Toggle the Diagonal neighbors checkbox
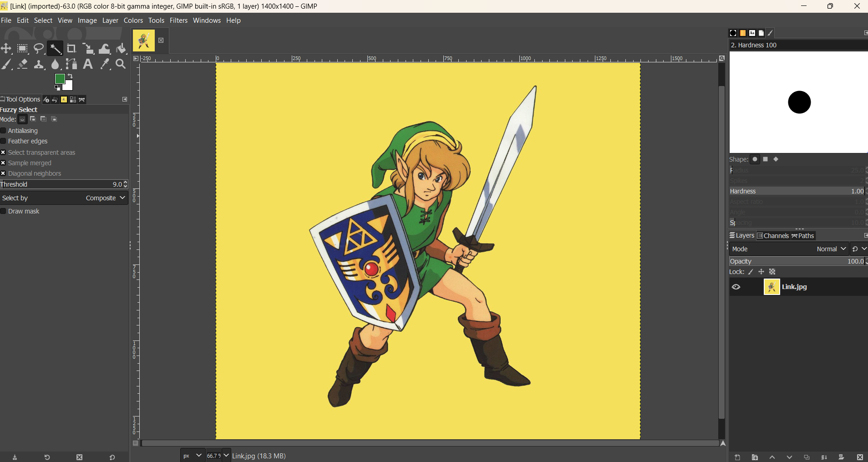This screenshot has width=868, height=462. point(3,173)
